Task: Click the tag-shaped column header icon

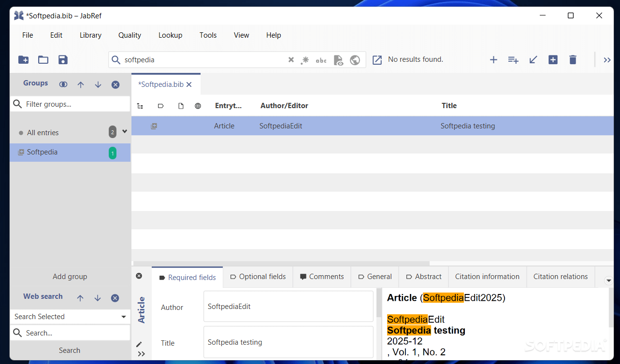Action: 161,106
